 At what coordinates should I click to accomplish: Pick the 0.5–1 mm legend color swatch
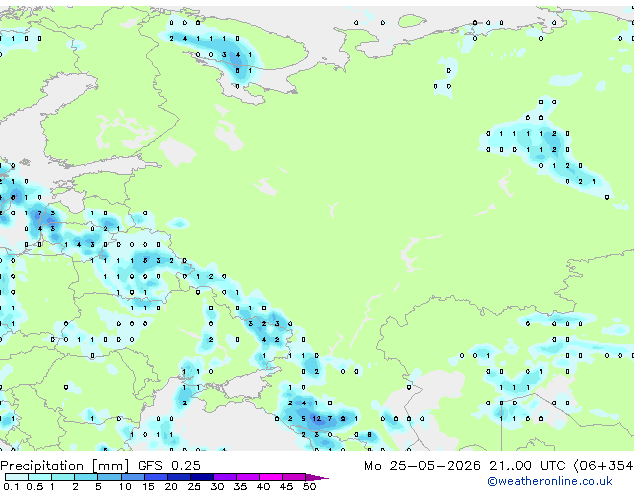(40, 477)
